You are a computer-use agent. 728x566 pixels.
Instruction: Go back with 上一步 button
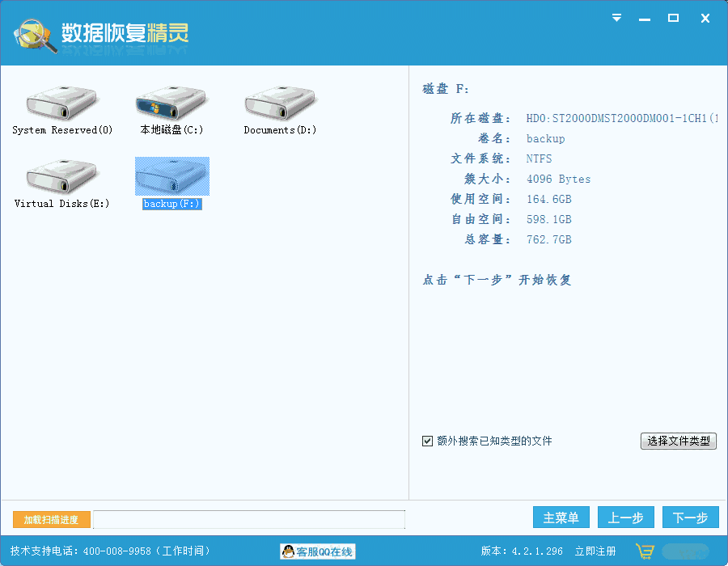click(x=625, y=517)
